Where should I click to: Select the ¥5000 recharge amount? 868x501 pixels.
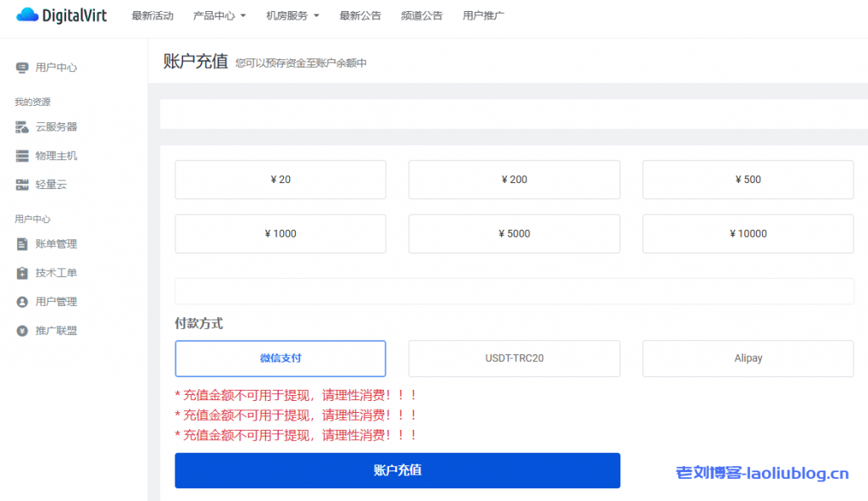pos(514,233)
